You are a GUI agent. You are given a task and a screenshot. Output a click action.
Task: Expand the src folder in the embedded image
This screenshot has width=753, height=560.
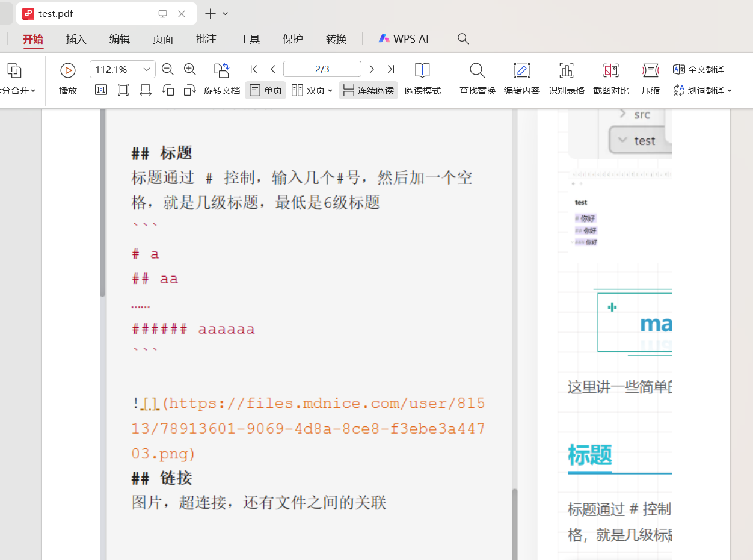point(622,114)
